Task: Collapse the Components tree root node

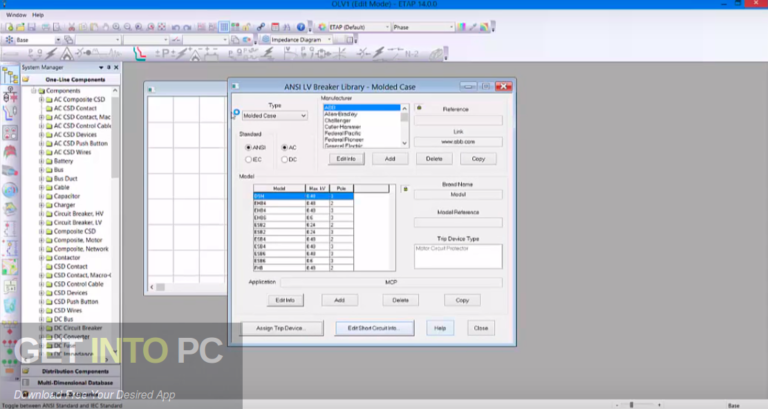Action: click(34, 91)
